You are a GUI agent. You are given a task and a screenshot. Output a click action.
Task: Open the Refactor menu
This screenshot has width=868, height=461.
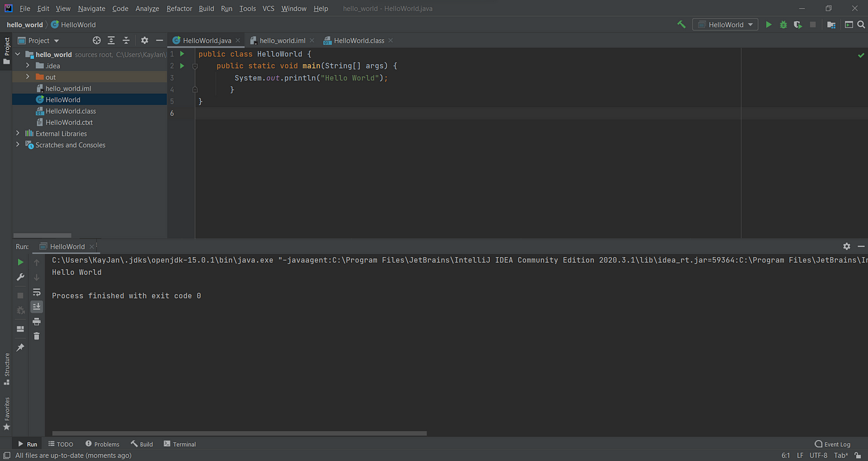coord(179,9)
